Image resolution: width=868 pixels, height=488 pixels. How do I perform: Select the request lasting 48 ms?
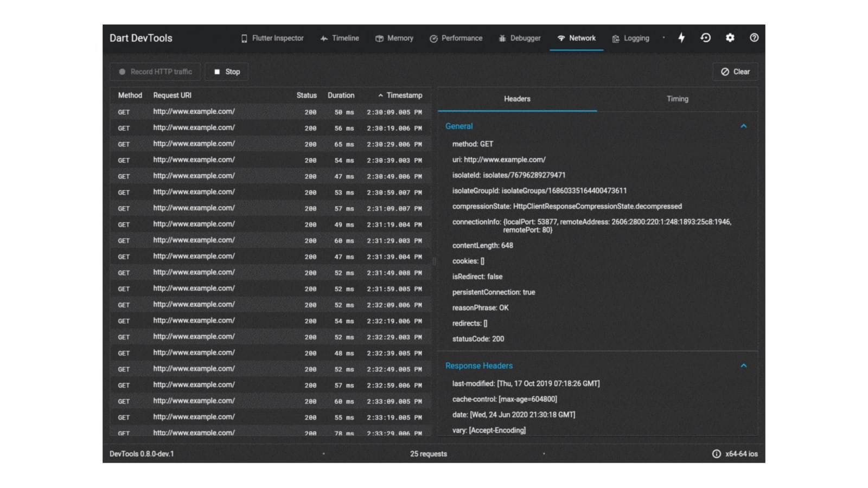[x=271, y=353]
